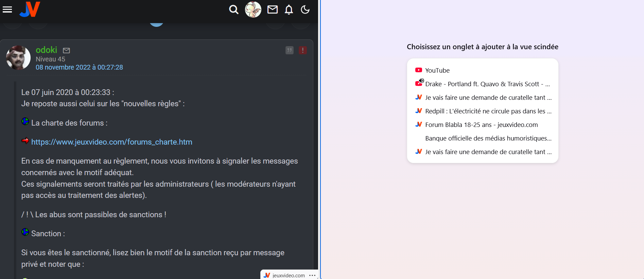
Task: Open private messages envelope in header
Action: [x=273, y=10]
